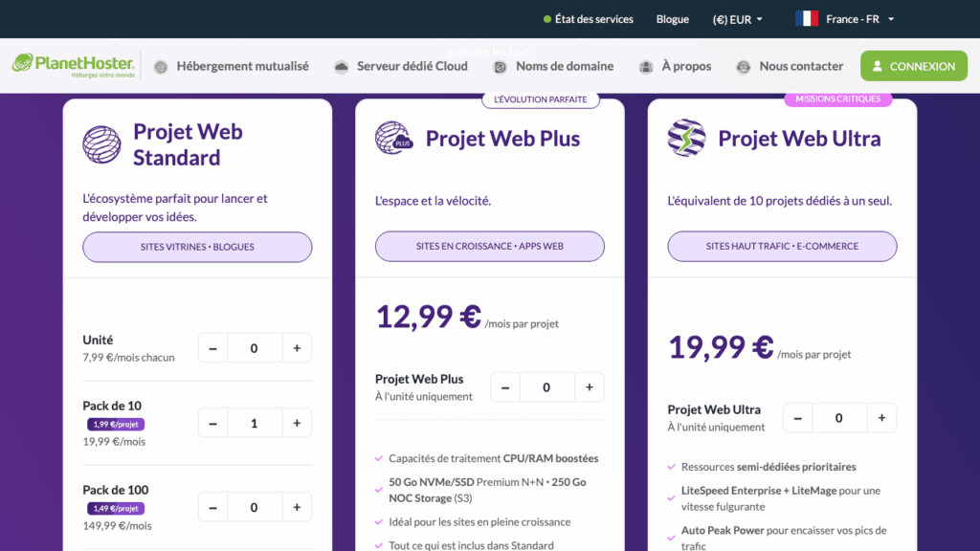Screen dimensions: 980x551
Task: Click the 'Ressources semi-dédiées prioritaires' feature
Action: [768, 467]
